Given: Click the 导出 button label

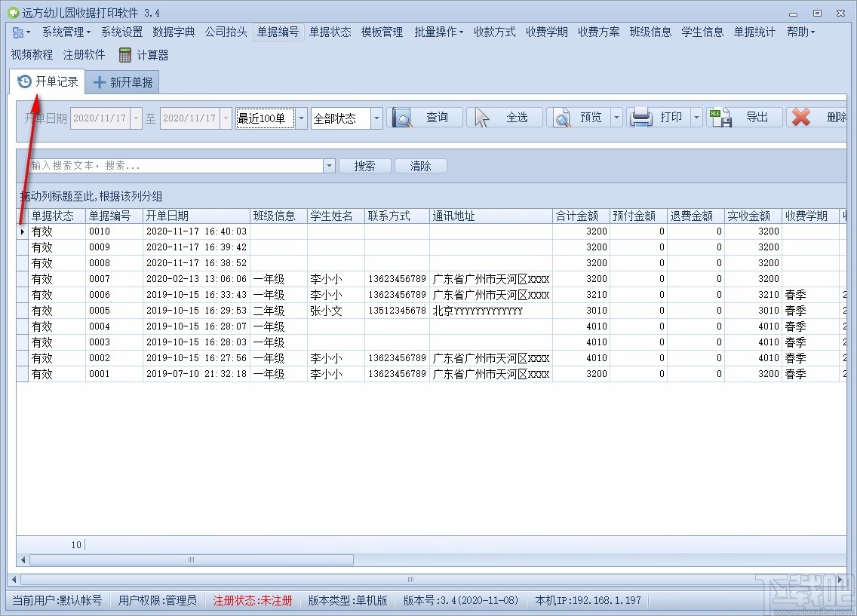Looking at the screenshot, I should [757, 118].
